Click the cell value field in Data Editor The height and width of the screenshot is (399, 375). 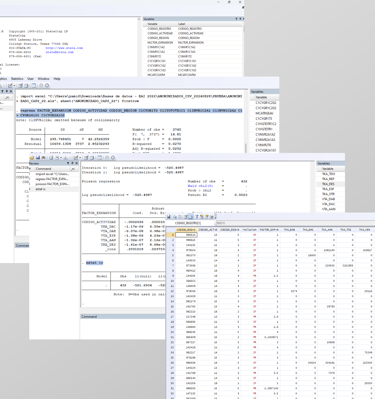(x=295, y=223)
